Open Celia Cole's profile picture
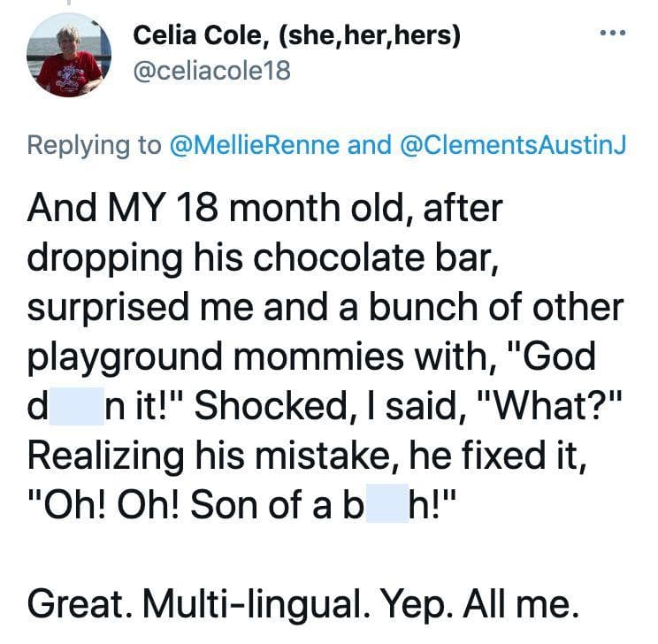The width and height of the screenshot is (658, 644). (x=69, y=55)
